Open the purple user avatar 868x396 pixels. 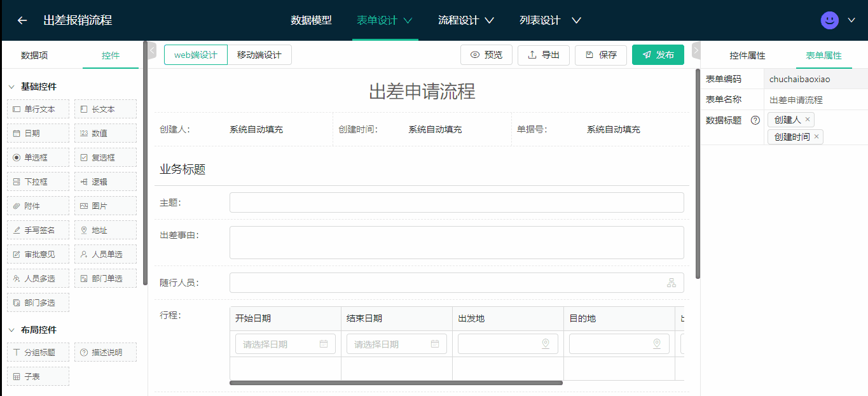coord(829,20)
